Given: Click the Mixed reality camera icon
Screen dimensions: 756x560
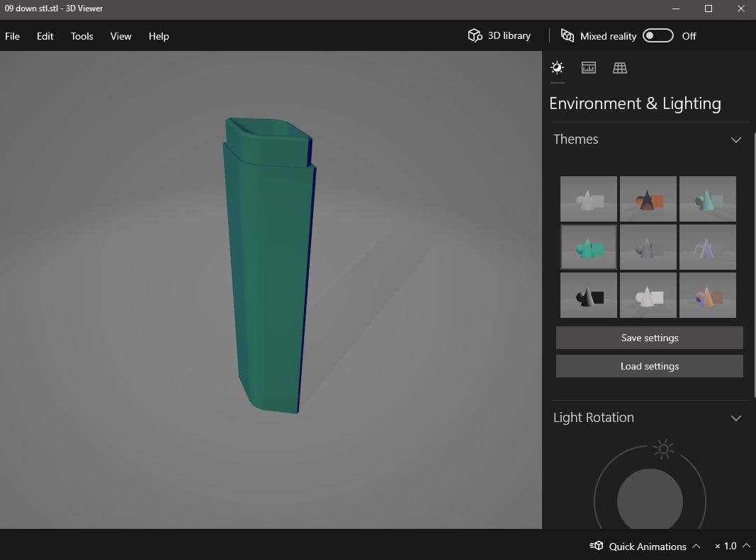Looking at the screenshot, I should (567, 35).
